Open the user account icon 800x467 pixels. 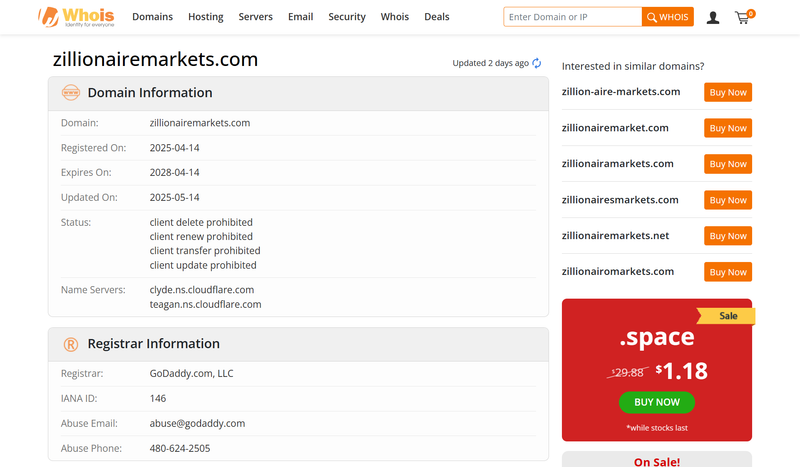click(713, 18)
